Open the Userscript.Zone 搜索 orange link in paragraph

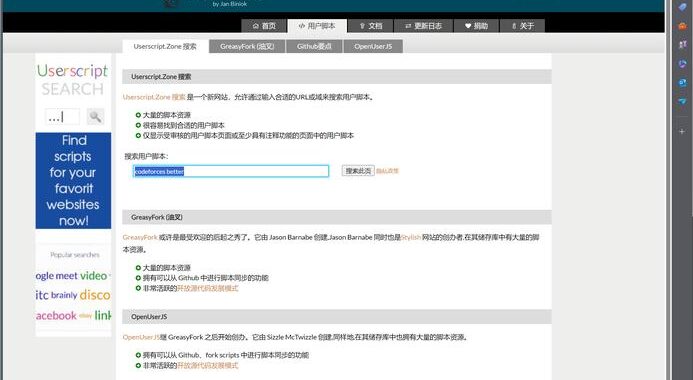(154, 97)
